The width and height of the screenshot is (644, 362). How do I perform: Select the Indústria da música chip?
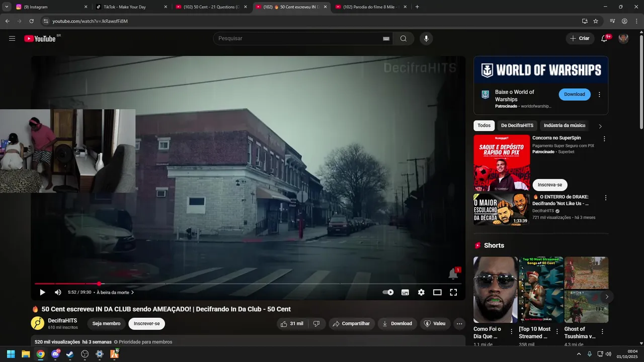tap(565, 126)
